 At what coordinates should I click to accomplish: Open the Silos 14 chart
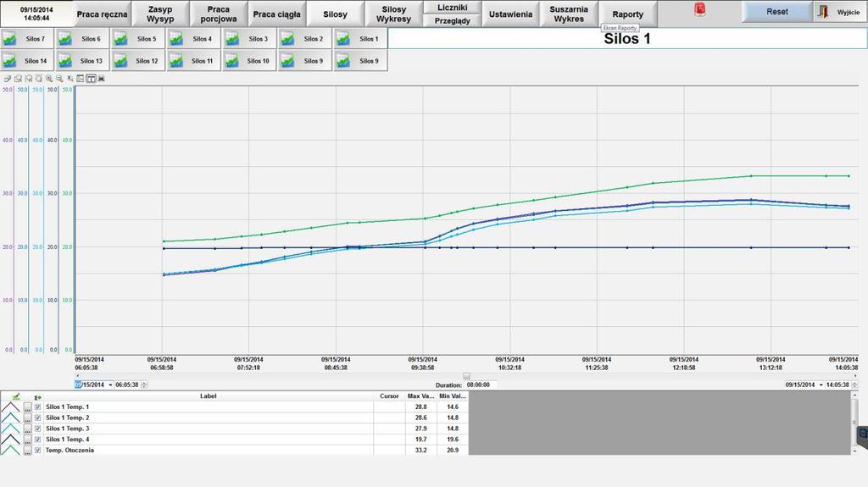click(x=26, y=61)
